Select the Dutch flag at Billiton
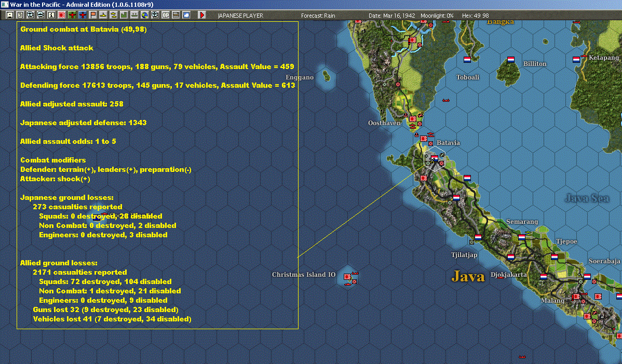The height and width of the screenshot is (364, 622). pos(511,60)
